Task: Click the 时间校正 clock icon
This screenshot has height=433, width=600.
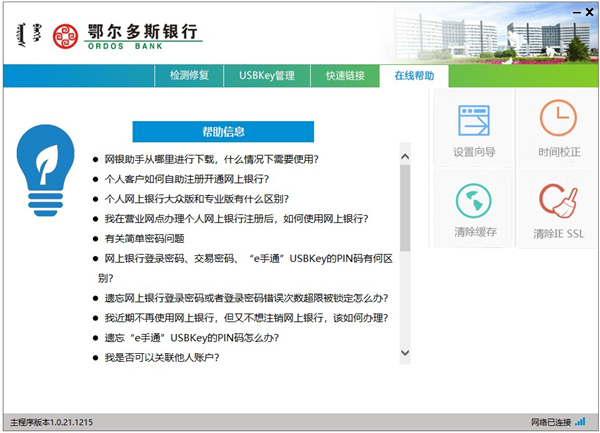Action: (558, 118)
